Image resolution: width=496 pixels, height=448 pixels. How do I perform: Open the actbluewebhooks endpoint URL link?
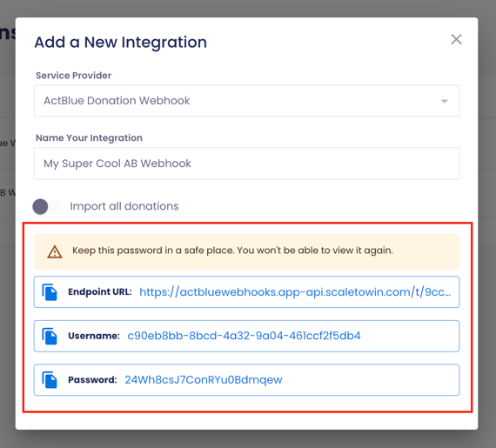coord(295,291)
